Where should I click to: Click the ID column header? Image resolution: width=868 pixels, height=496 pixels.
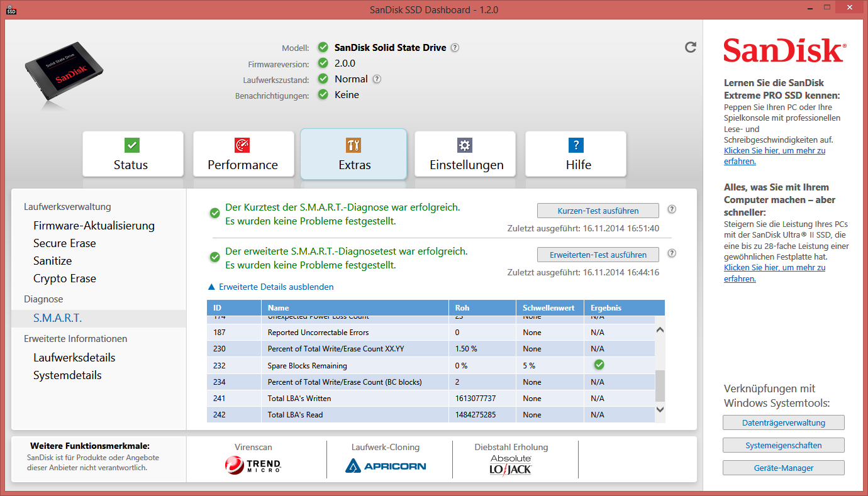pos(234,308)
